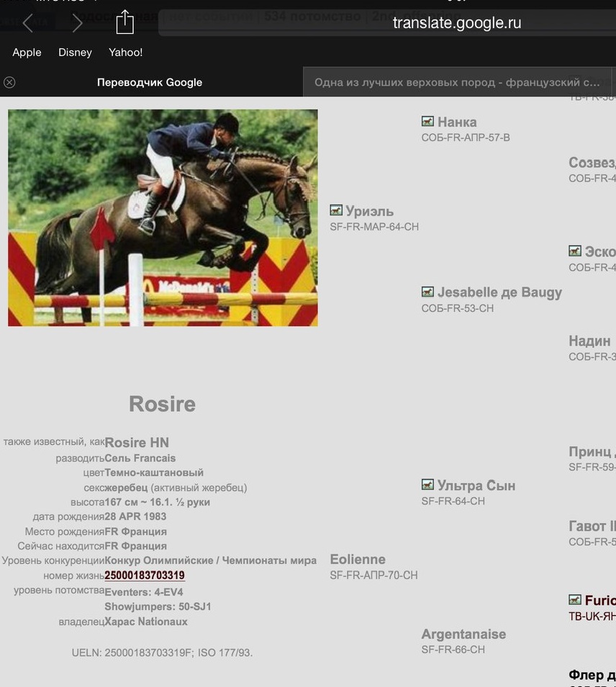Open the Argentanaise pedigree entry

coord(463,634)
